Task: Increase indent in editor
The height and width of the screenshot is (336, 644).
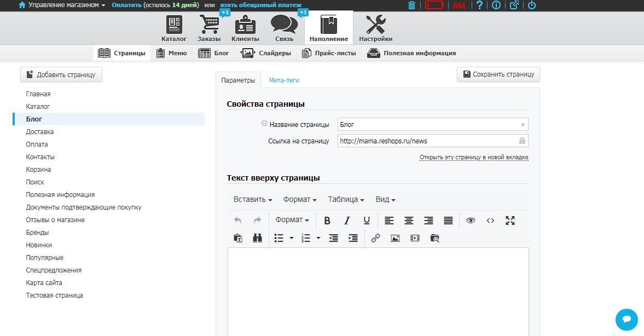Action: click(353, 238)
